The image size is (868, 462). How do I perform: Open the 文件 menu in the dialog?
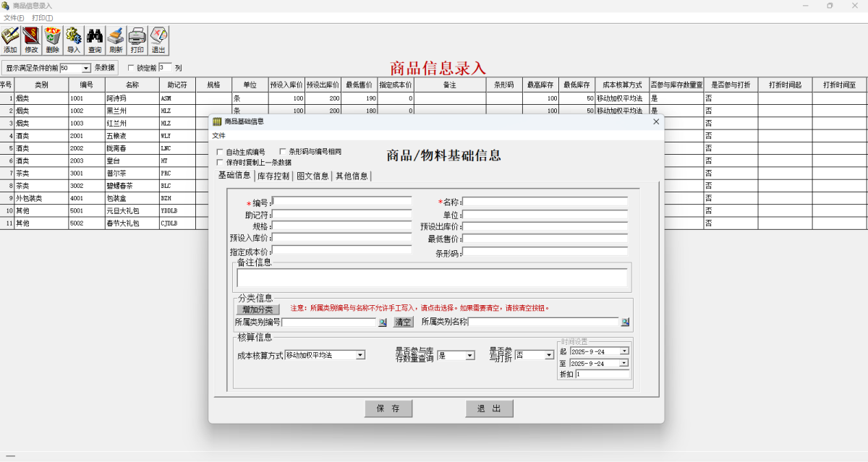coord(218,135)
